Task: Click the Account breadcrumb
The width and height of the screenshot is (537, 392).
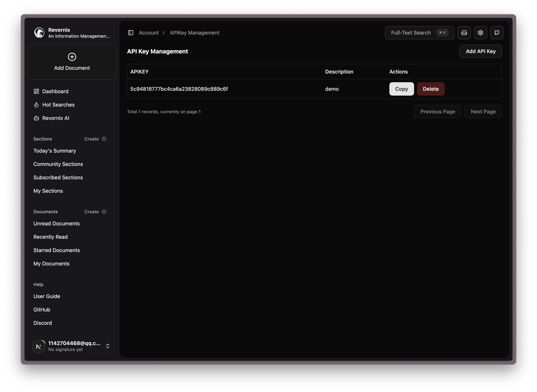Action: pos(149,33)
